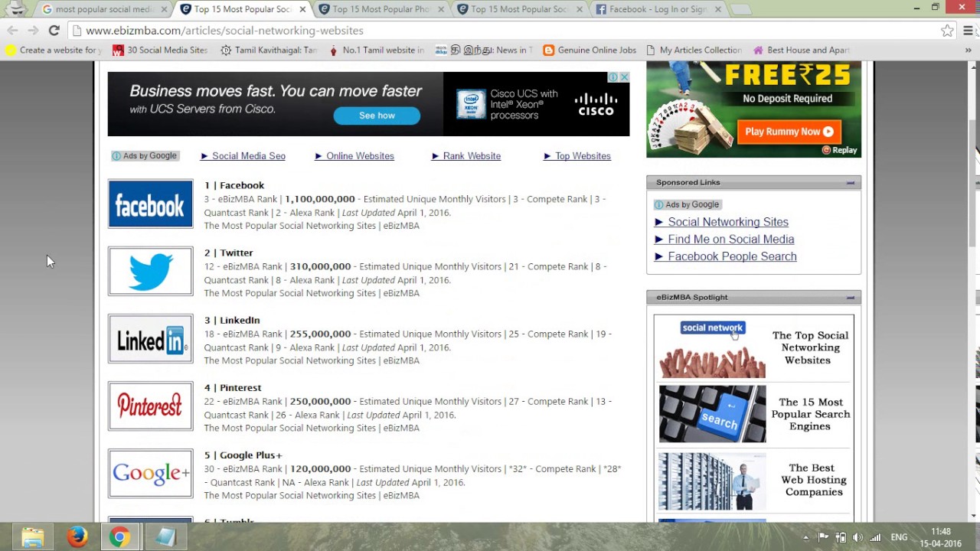Open the Chrome menu icon
This screenshot has width=980, height=551.
point(969,31)
